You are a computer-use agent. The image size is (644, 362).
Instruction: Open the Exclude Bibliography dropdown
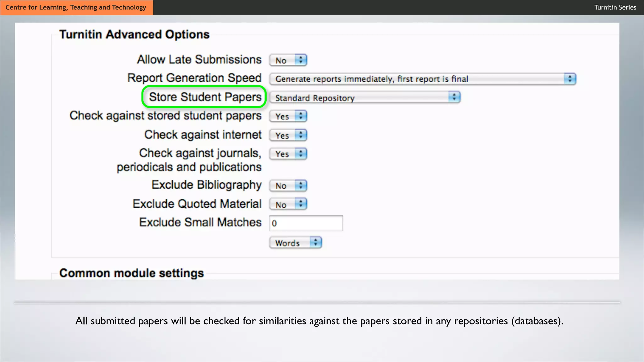(288, 186)
